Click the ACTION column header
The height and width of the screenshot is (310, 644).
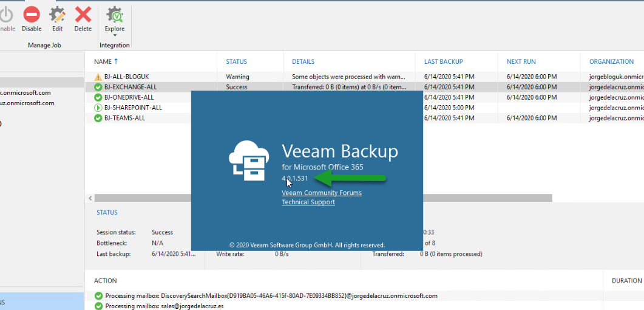pyautogui.click(x=106, y=281)
